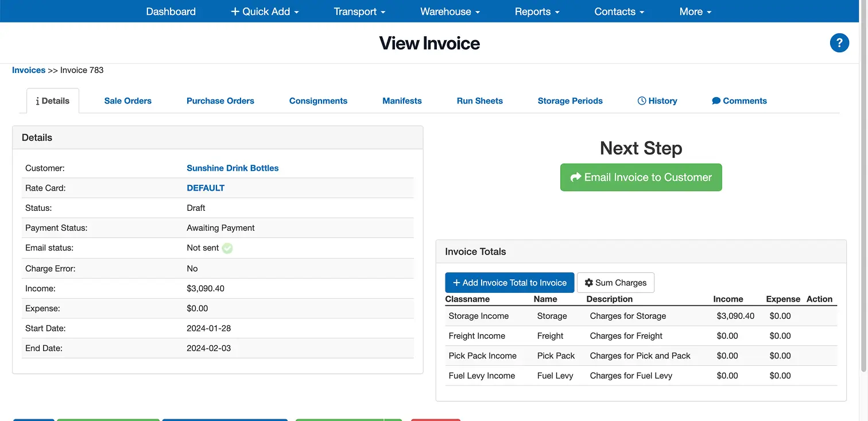Viewport: 868px width, 421px height.
Task: Open the Transport dropdown menu
Action: 359,11
